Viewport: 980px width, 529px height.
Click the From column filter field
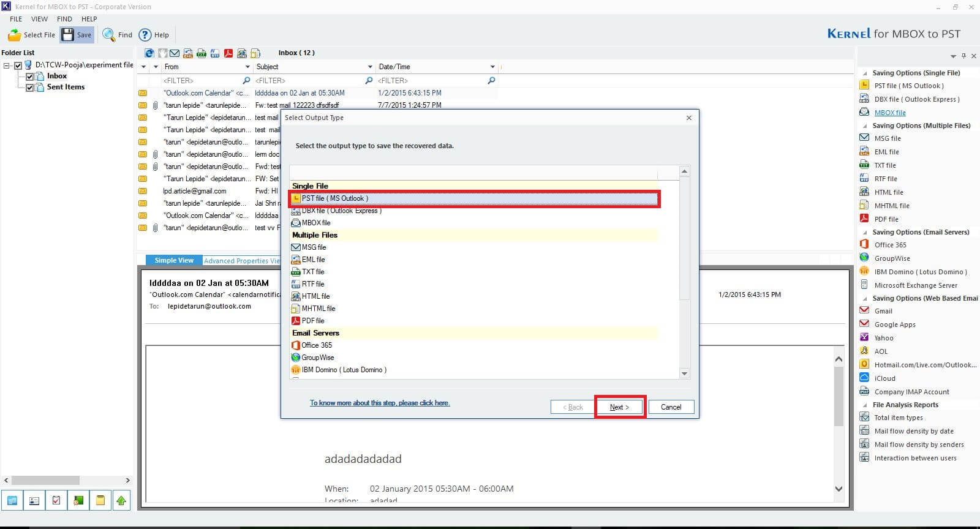(x=206, y=81)
